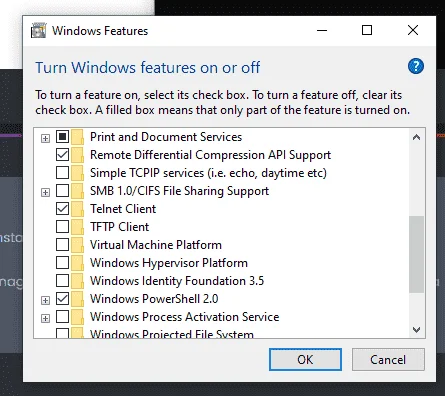Click the SMB 1.0/CIFS folder icon
Image resolution: width=445 pixels, height=396 pixels.
click(x=78, y=191)
